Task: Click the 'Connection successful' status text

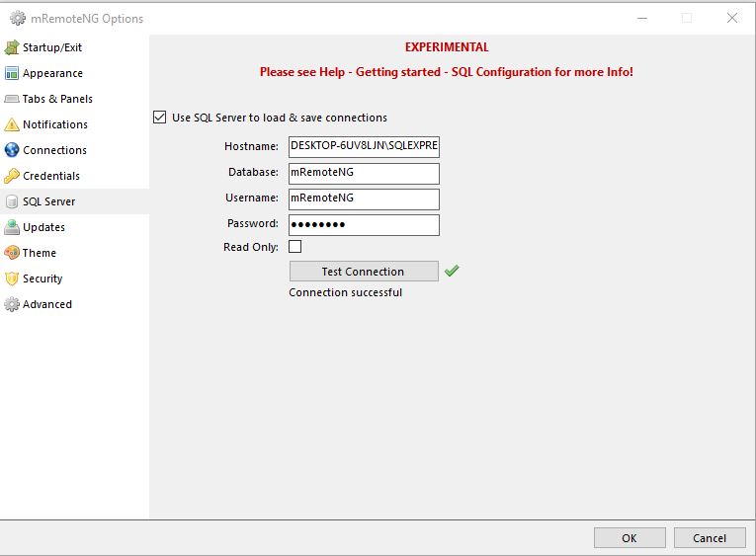Action: pyautogui.click(x=345, y=292)
